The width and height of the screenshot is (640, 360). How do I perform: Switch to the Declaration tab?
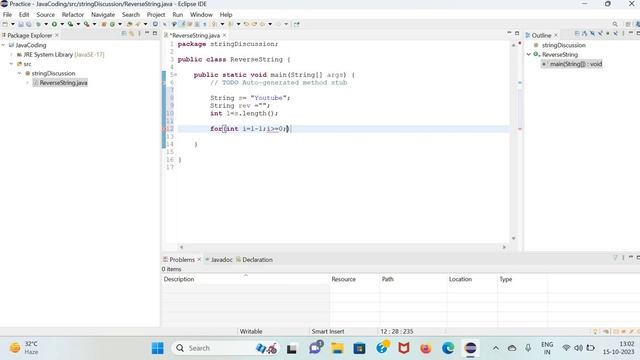[x=254, y=260]
